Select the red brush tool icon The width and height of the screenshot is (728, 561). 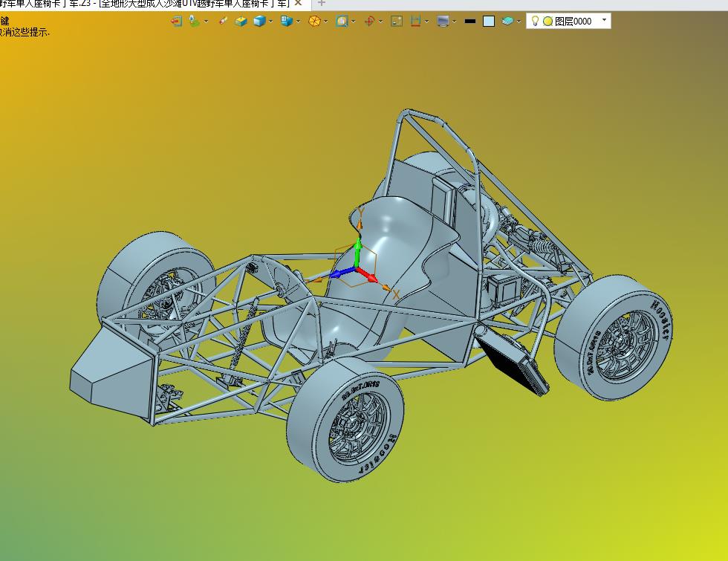(x=223, y=22)
